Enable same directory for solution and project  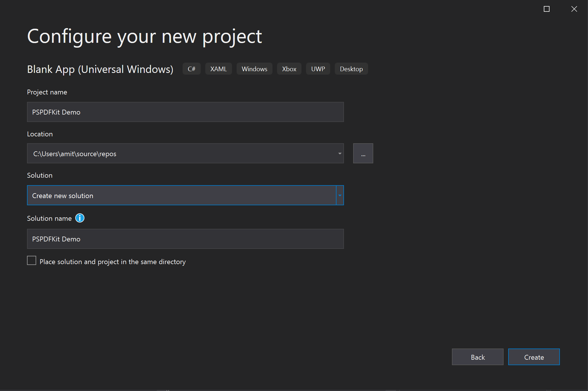click(x=32, y=260)
